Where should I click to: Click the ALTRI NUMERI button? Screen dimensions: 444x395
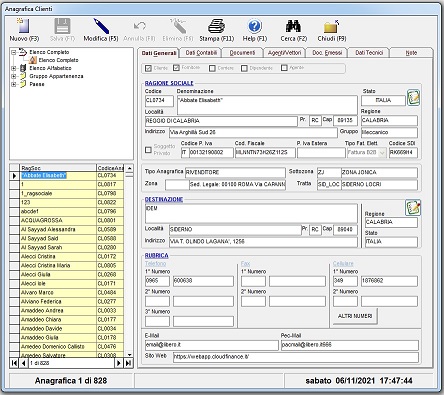pyautogui.click(x=355, y=316)
